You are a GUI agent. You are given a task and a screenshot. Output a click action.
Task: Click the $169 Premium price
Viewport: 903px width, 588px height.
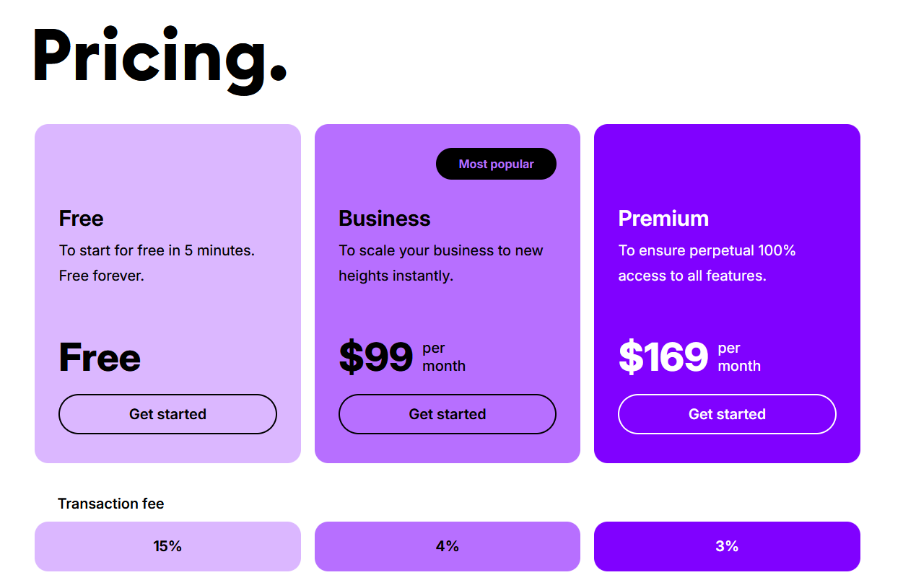pyautogui.click(x=663, y=356)
